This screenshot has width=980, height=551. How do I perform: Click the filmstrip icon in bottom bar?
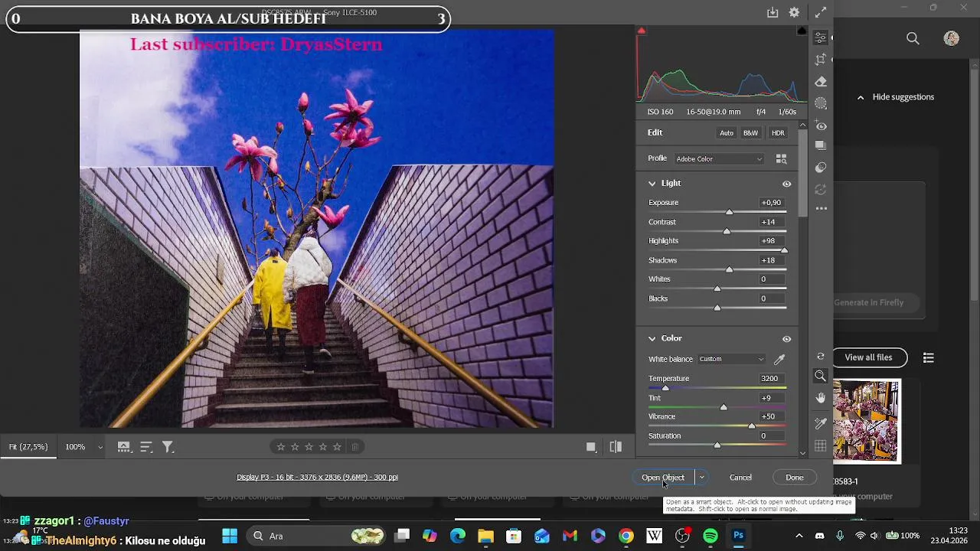123,447
